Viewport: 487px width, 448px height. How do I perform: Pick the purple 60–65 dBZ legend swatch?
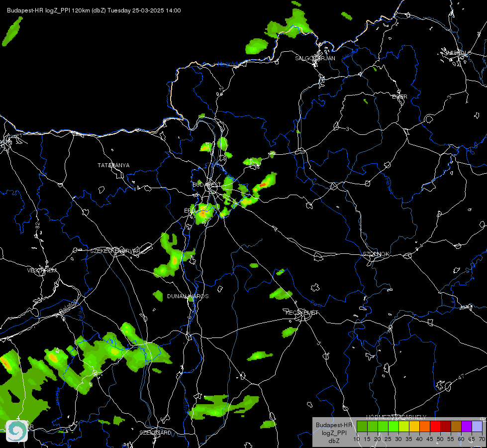tap(467, 427)
